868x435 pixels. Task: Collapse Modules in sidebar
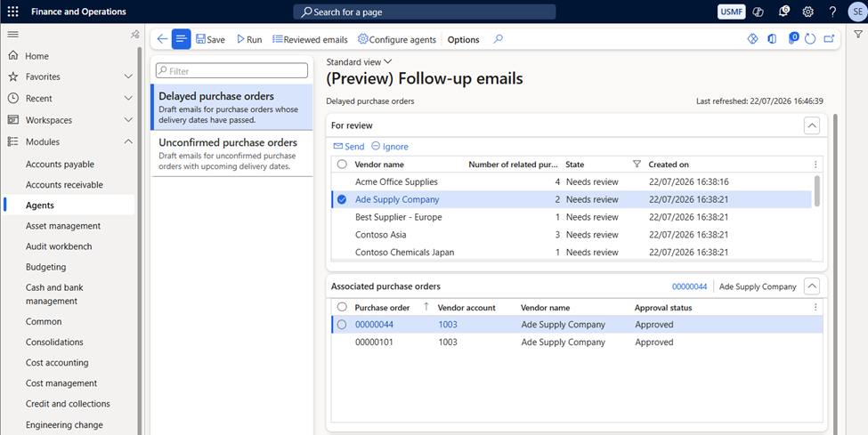(128, 141)
